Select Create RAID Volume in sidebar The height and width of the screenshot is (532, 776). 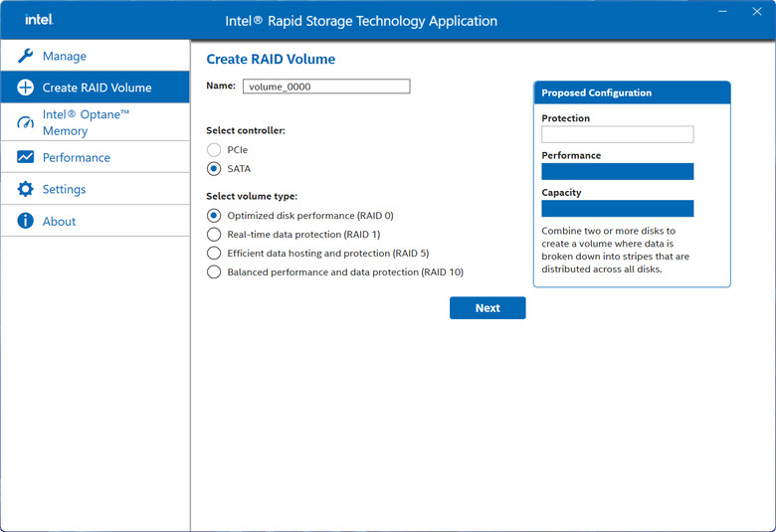(96, 88)
